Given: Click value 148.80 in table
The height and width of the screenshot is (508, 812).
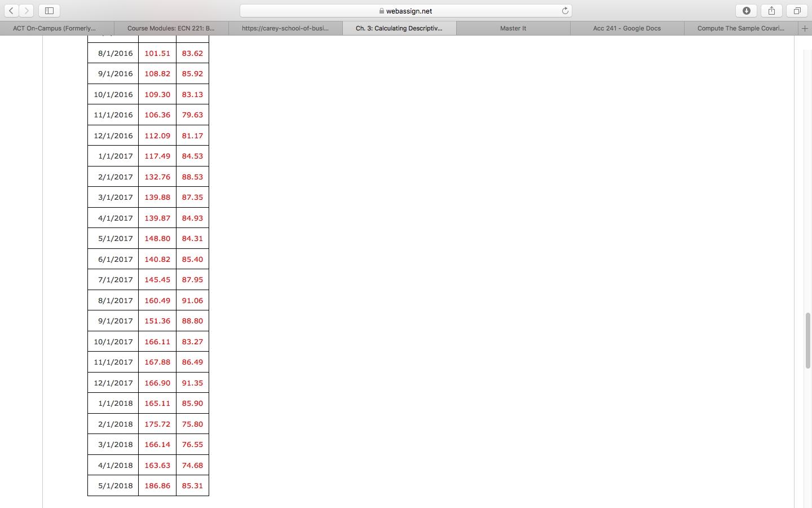Looking at the screenshot, I should point(157,238).
